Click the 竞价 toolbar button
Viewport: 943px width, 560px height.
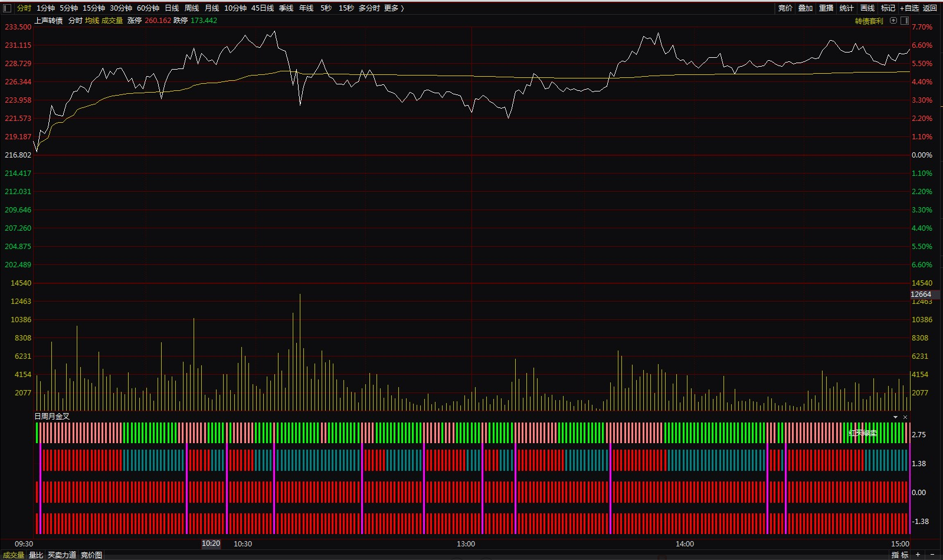click(785, 8)
